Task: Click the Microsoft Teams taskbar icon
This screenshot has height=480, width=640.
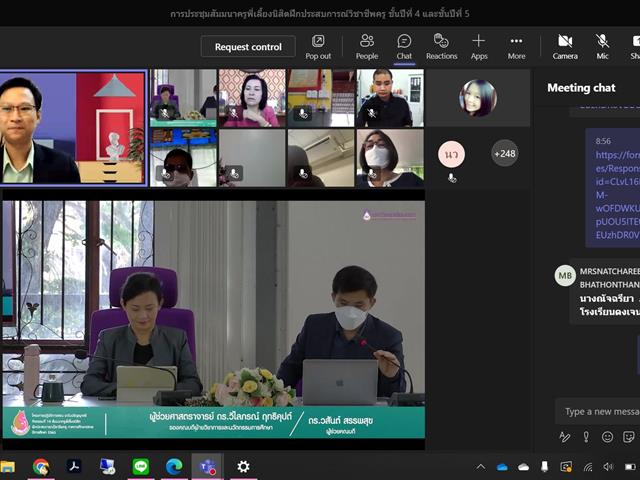Action: tap(207, 466)
